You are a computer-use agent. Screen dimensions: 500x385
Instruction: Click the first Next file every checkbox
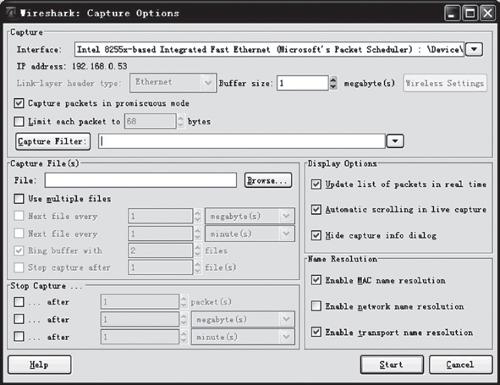coord(19,216)
